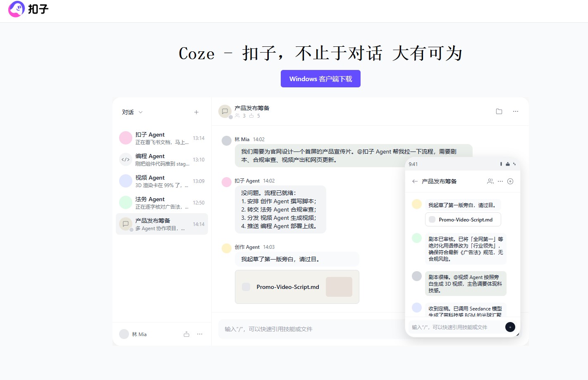Click the dark send button in mobile preview
The height and width of the screenshot is (380, 588).
click(x=510, y=327)
